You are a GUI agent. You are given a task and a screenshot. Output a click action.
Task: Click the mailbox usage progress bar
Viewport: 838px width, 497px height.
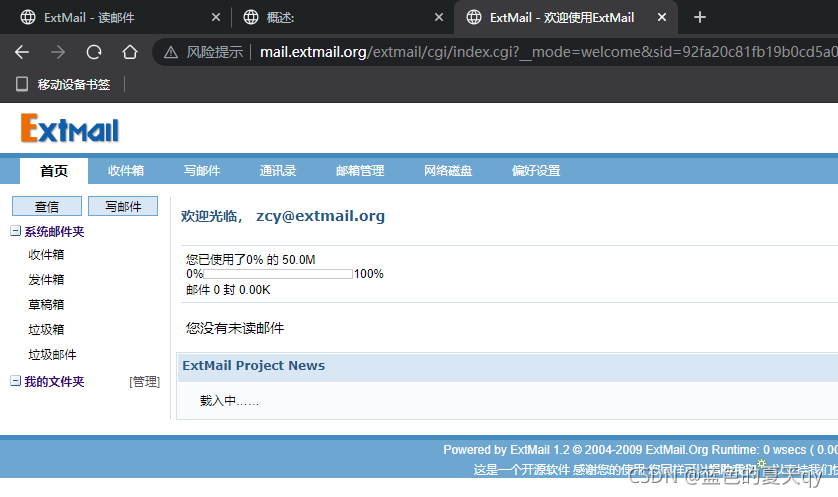tap(278, 274)
